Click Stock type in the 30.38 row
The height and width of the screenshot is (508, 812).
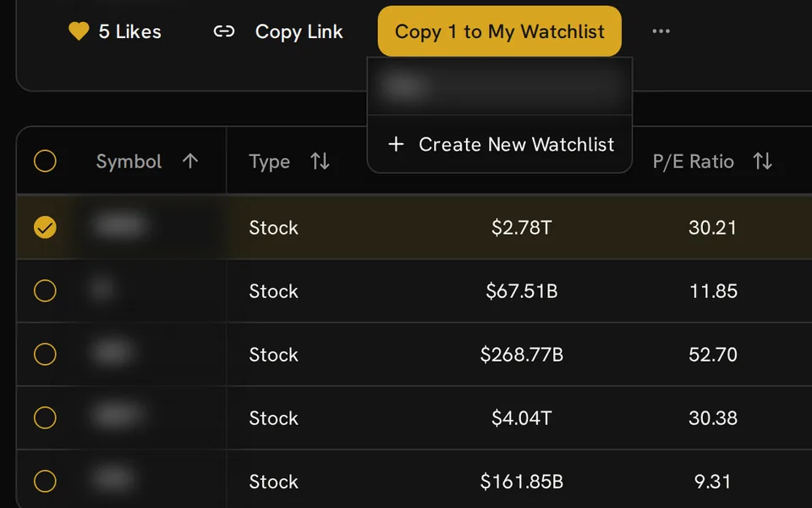pyautogui.click(x=273, y=417)
